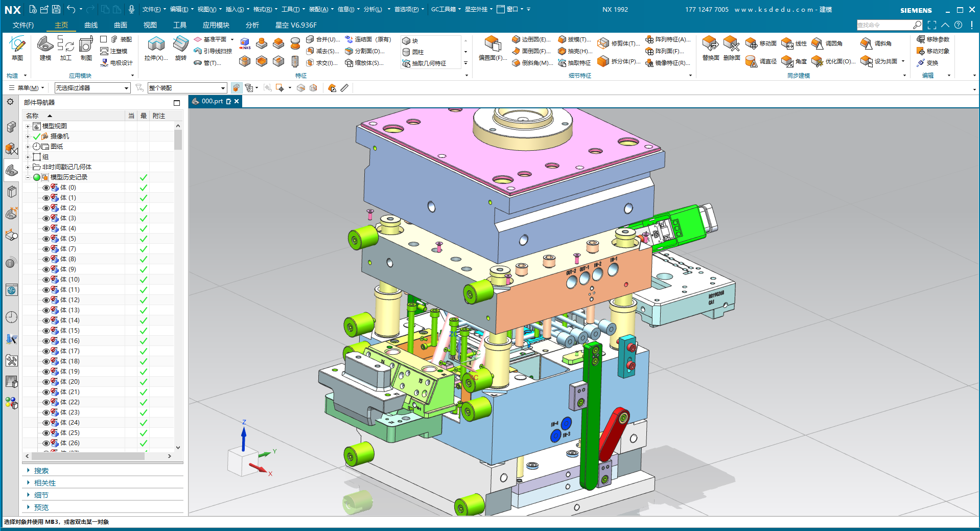Open the 草图 sketch tool
Viewport: 980px width, 531px height.
[17, 47]
